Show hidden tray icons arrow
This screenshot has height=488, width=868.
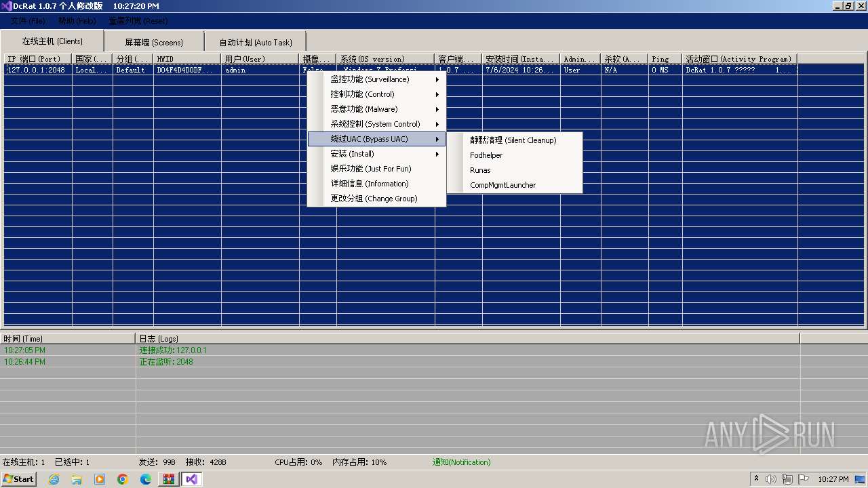pyautogui.click(x=756, y=479)
